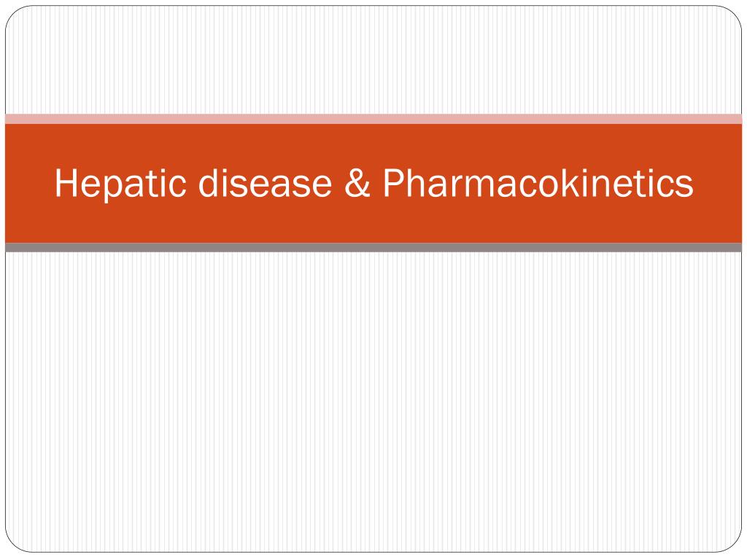
Task: Select the word "disease" in the title
Action: click(x=265, y=183)
